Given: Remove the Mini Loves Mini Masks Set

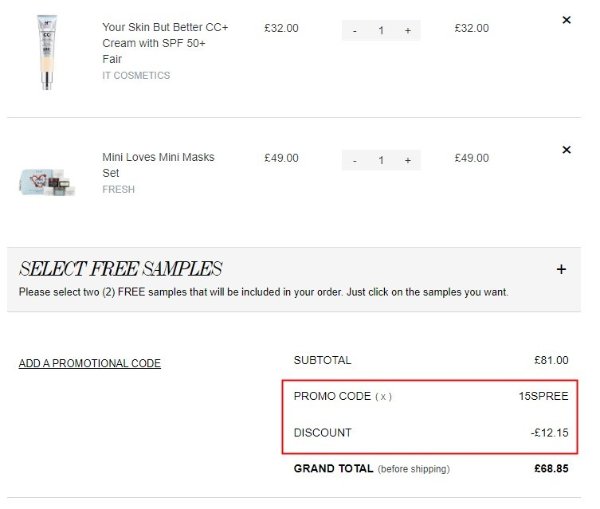Looking at the screenshot, I should pyautogui.click(x=566, y=150).
